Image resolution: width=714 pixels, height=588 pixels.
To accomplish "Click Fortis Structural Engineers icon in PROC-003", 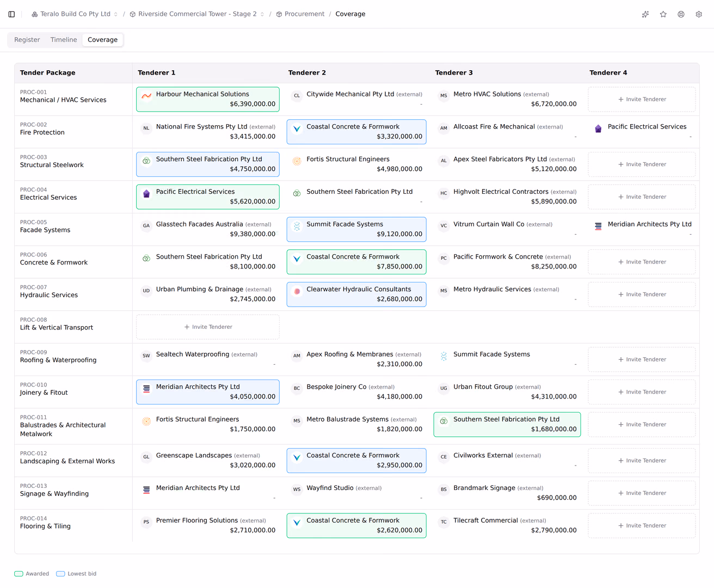I will click(297, 161).
